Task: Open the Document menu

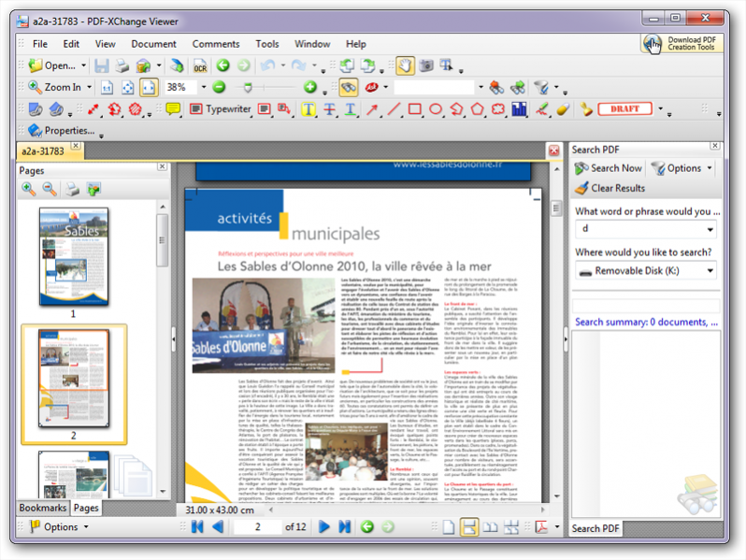Action: [153, 44]
